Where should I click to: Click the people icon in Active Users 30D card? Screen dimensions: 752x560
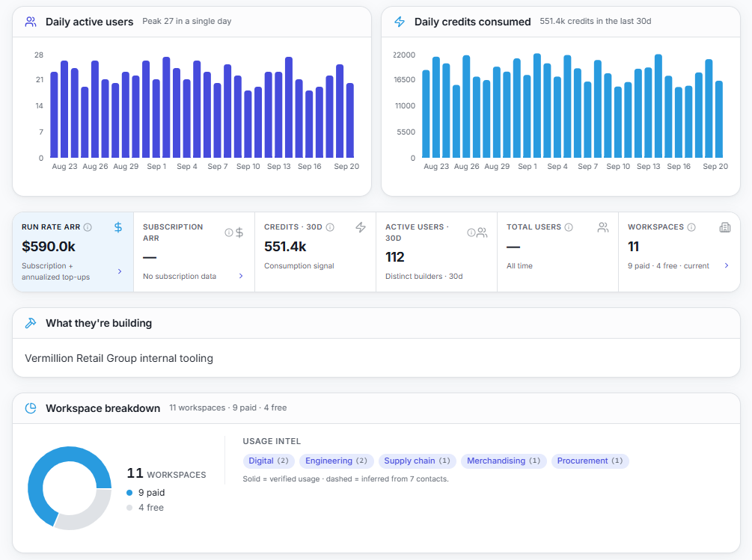click(482, 233)
